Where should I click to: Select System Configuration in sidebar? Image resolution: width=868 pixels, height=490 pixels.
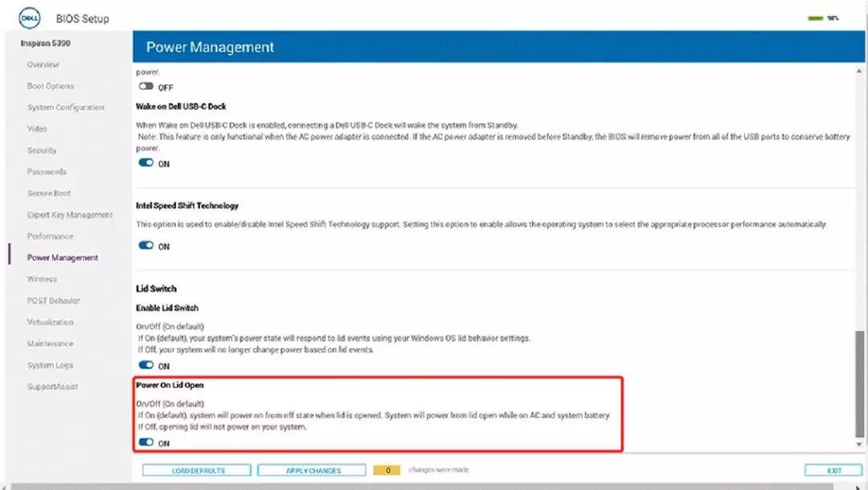coord(66,108)
